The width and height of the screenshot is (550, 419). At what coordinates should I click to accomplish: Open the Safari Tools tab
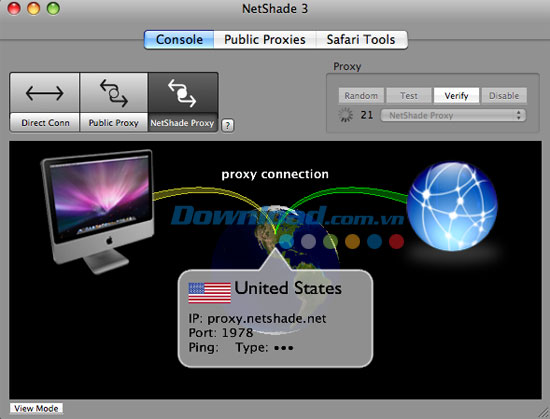(361, 40)
